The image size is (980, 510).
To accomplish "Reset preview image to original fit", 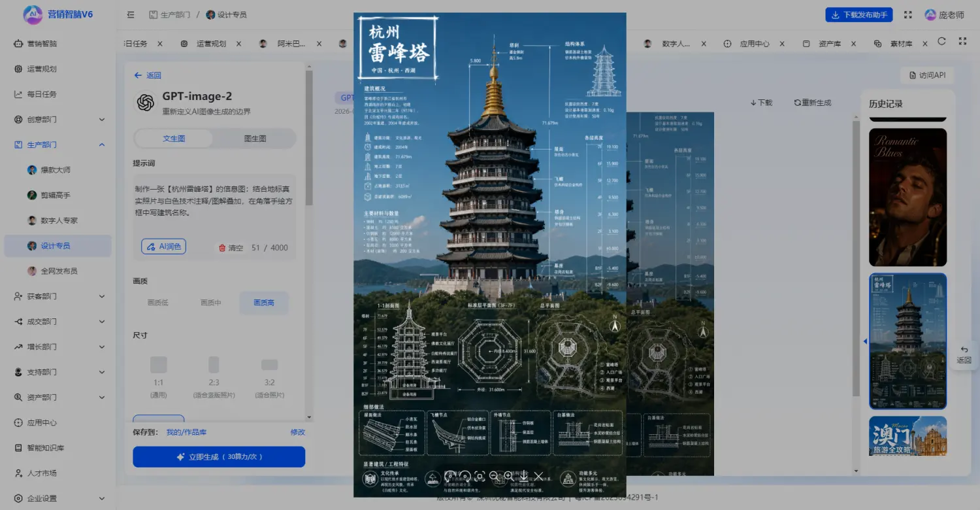I will 480,476.
